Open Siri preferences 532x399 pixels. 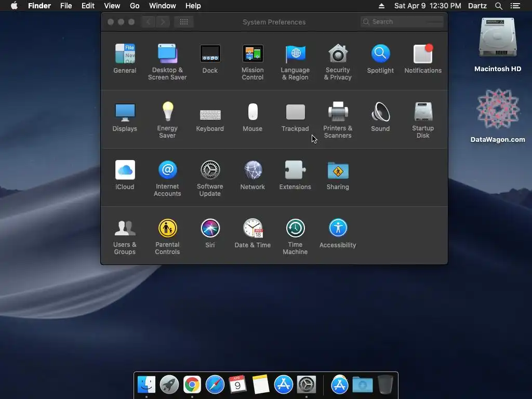point(210,233)
